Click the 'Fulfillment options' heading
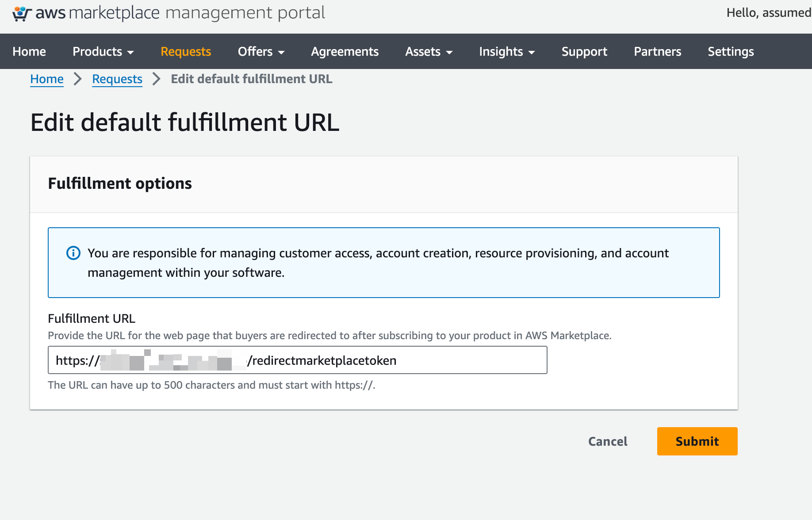 point(120,184)
